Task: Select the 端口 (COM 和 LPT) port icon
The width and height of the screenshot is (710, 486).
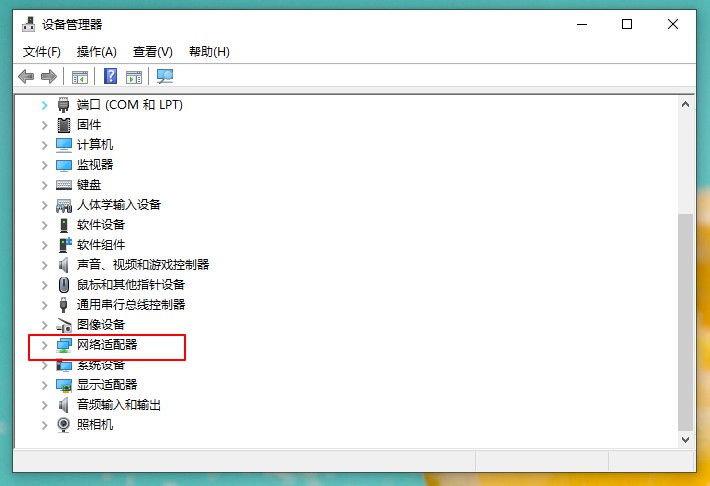Action: (x=63, y=105)
